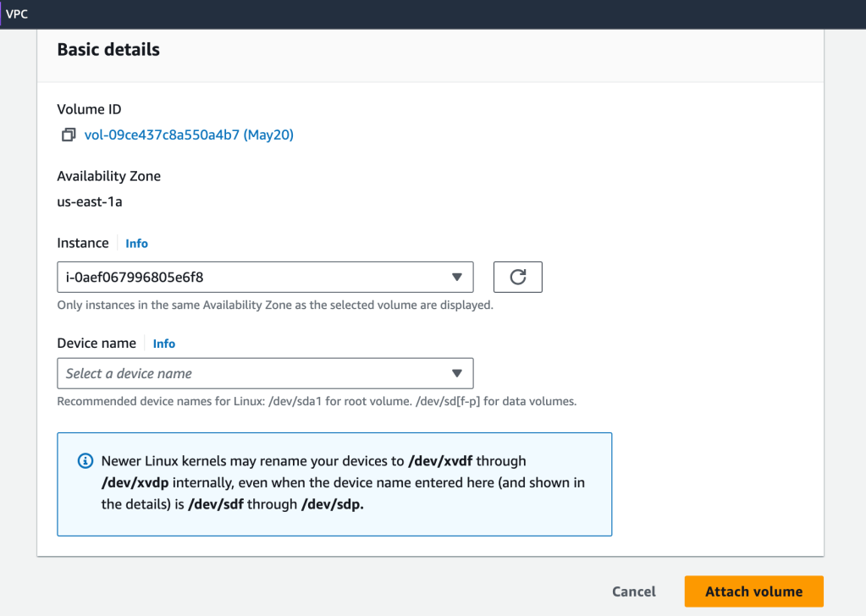The image size is (866, 616).
Task: Click the Instance dropdown arrow
Action: coord(456,277)
